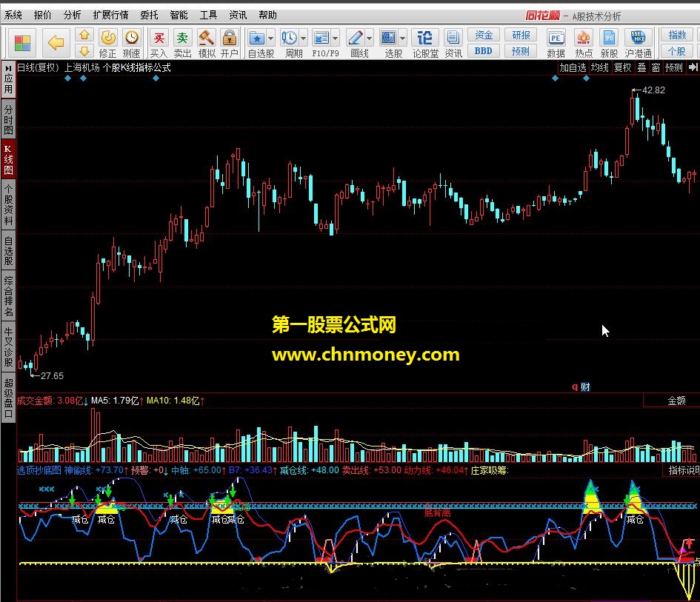Open the 修正 correction tool
Viewport: 700px width, 602px height.
tap(107, 43)
